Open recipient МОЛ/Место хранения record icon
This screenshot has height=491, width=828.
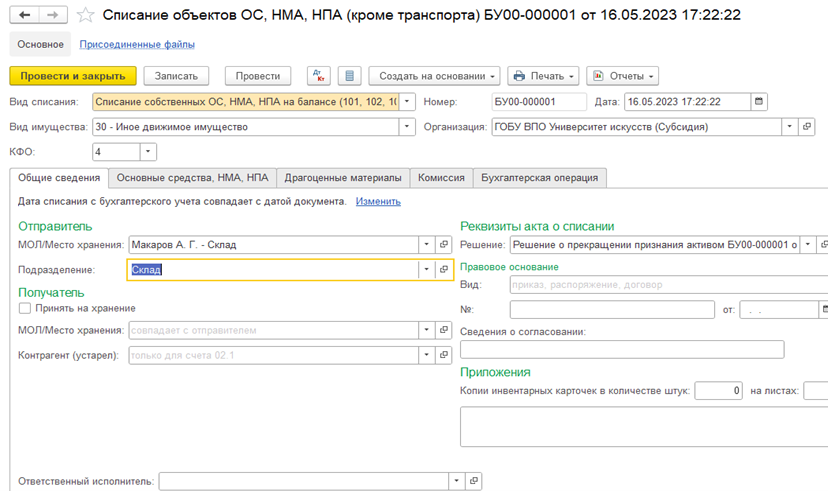tap(444, 330)
